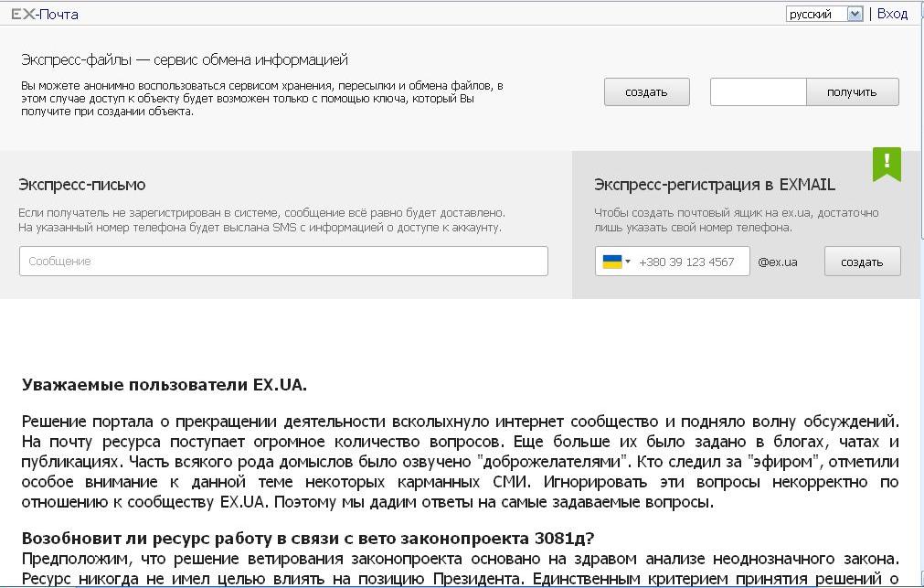Click the Уважаемые пользователи EX.UA heading

pos(164,385)
